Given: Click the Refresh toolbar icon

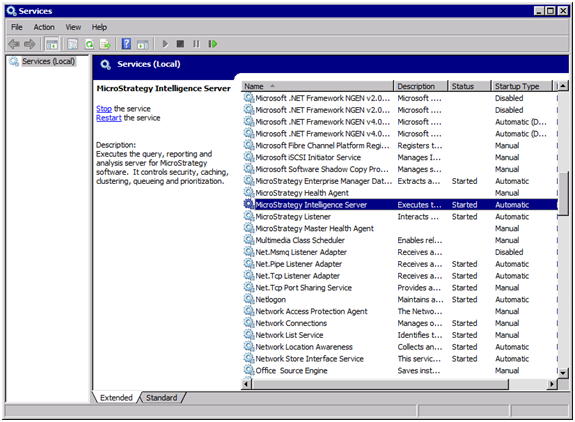Looking at the screenshot, I should (89, 44).
